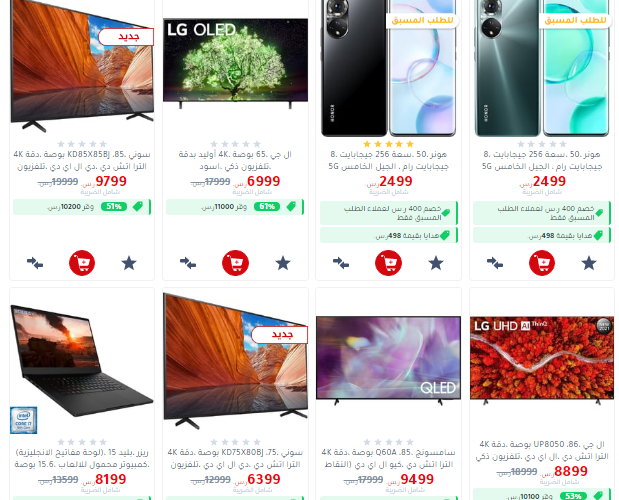
Task: Open the LG OLED TV product image
Action: click(235, 63)
